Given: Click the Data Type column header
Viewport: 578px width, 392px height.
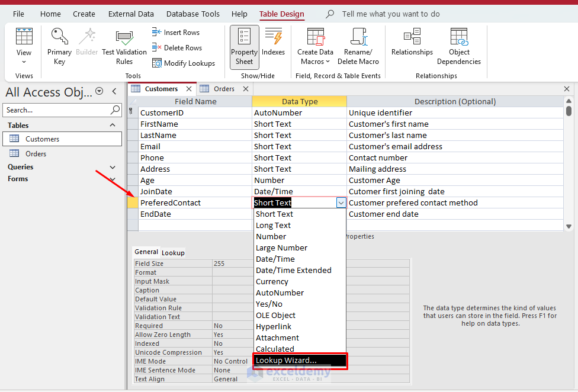Looking at the screenshot, I should pyautogui.click(x=299, y=101).
